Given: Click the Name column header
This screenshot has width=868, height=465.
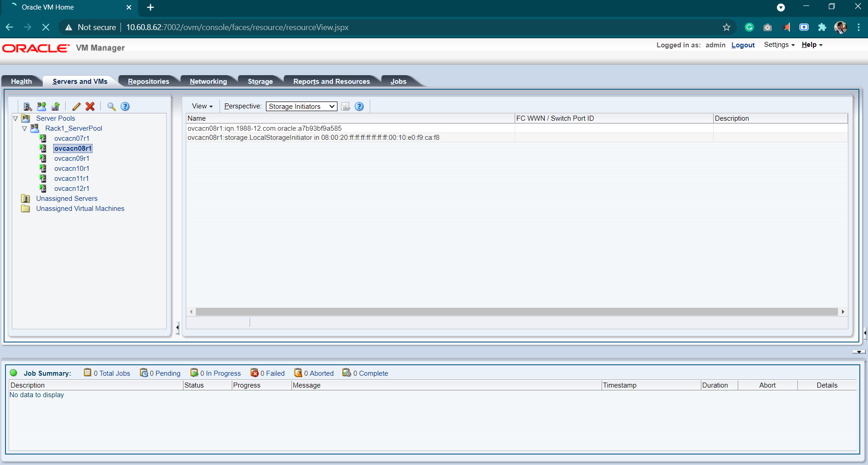Looking at the screenshot, I should 350,118.
